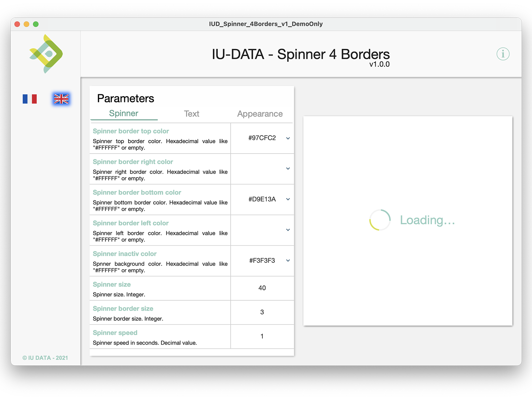This screenshot has height=400, width=532.
Task: Click the spinning loader preview
Action: (x=380, y=220)
